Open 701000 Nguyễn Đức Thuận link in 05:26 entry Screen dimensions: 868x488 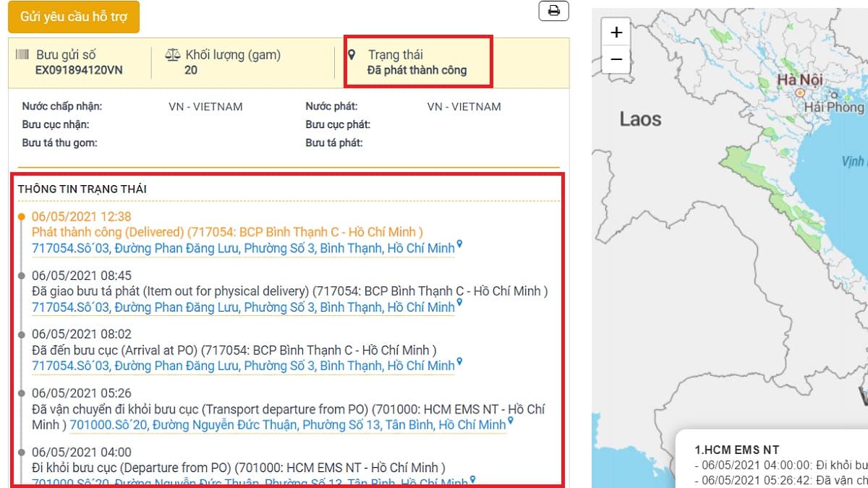pos(288,424)
